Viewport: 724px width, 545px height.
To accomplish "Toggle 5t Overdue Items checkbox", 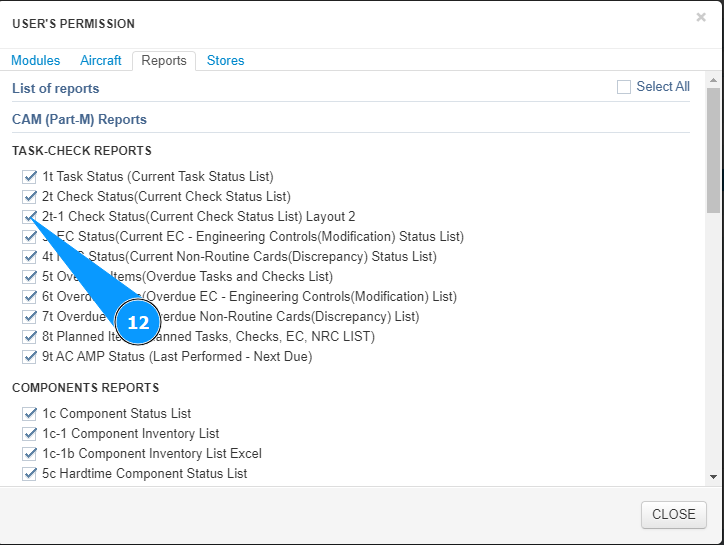I will coord(30,277).
